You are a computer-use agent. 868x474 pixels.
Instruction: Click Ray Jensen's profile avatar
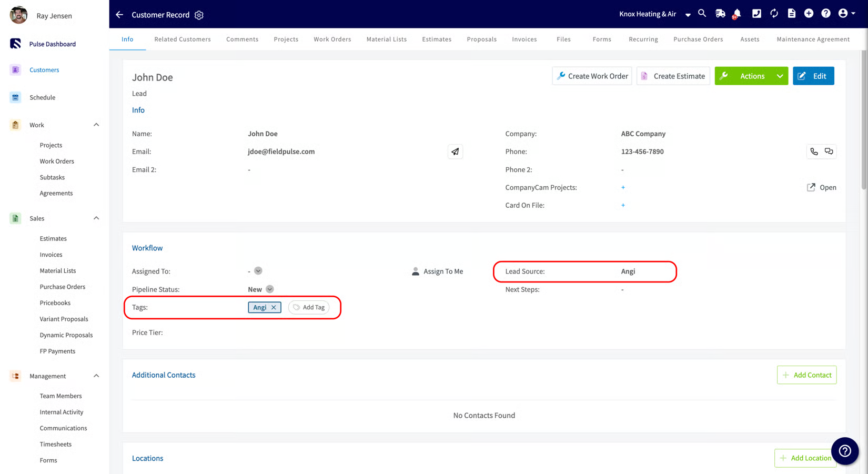coord(18,15)
